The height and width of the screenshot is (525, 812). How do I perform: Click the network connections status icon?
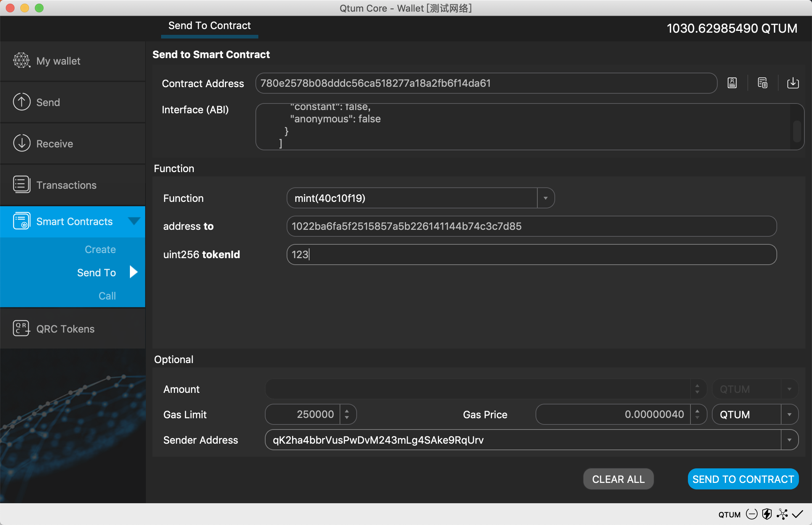(782, 514)
